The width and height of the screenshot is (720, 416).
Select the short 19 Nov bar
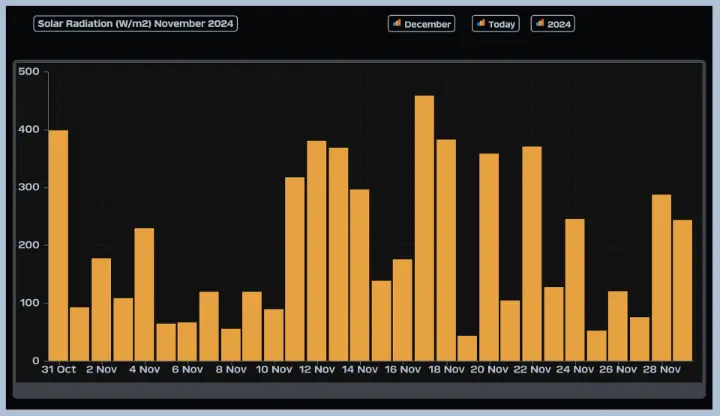(467, 349)
